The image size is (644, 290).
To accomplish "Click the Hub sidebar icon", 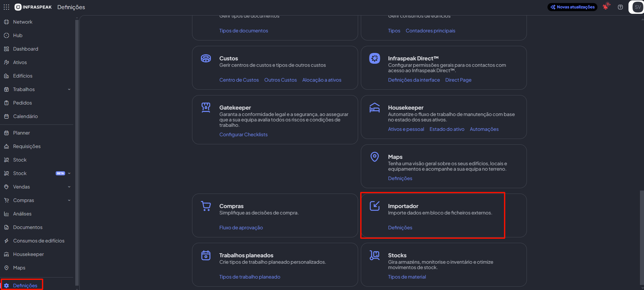I will tap(6, 35).
